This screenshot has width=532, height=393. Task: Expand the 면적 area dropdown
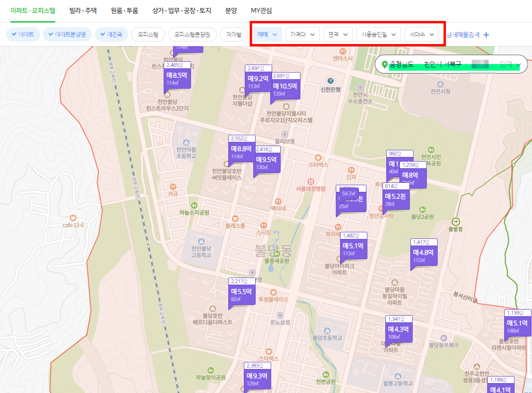point(338,34)
